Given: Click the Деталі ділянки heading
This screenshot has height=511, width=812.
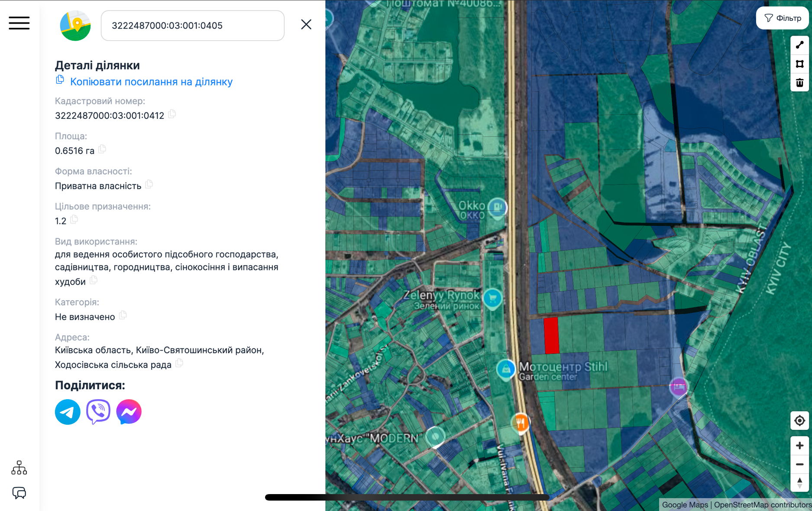Looking at the screenshot, I should pos(97,65).
